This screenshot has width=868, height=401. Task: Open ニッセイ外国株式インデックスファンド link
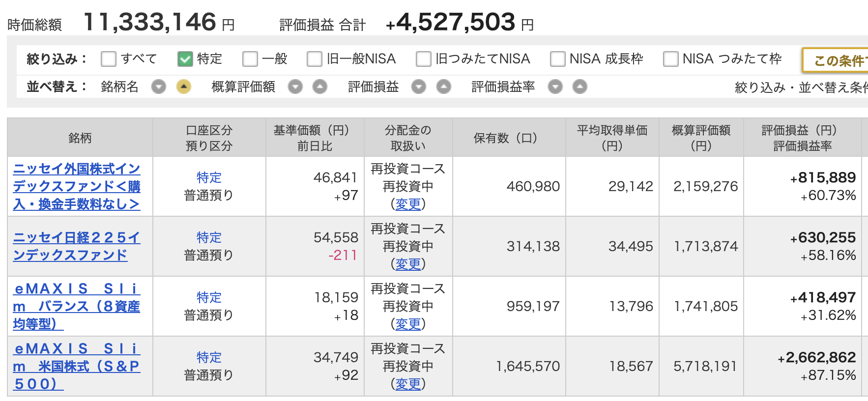(x=77, y=186)
